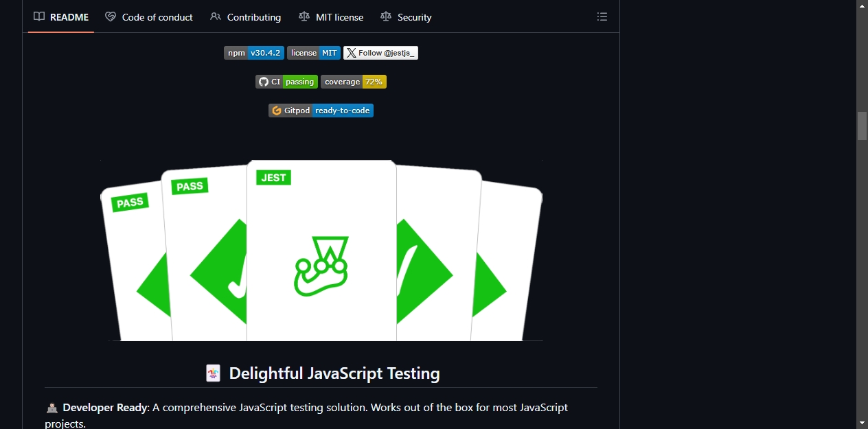Click the CI passing badge
Screen dimensions: 868x429
(286, 82)
